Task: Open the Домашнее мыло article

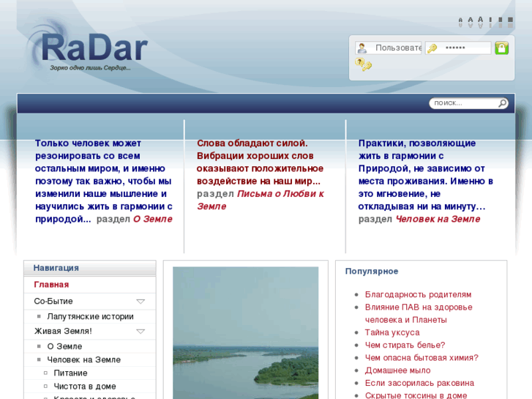Action: [x=397, y=370]
